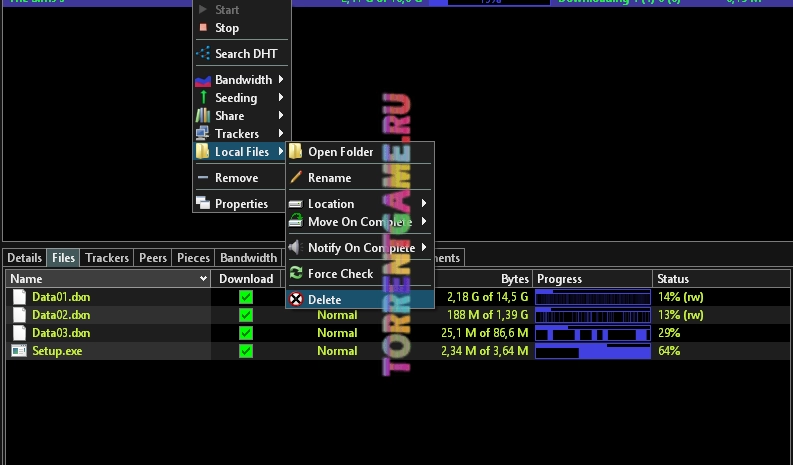This screenshot has width=793, height=465.
Task: Expand the Bandwidth submenu arrow
Action: [281, 79]
